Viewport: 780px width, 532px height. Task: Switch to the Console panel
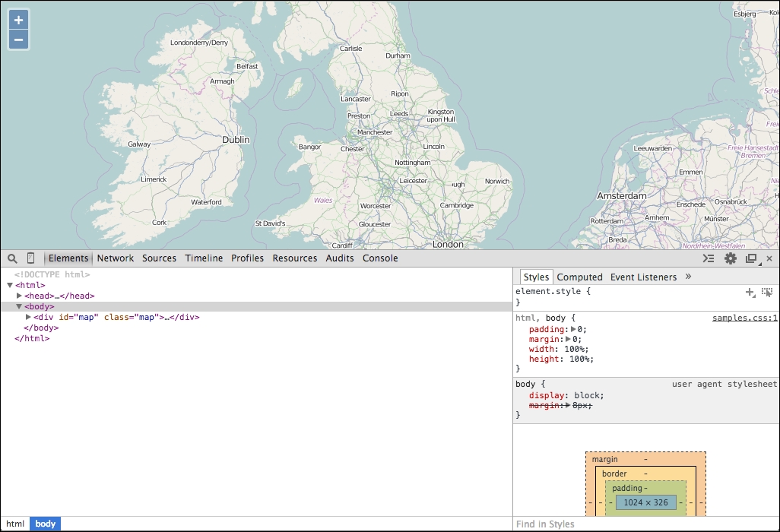click(380, 258)
